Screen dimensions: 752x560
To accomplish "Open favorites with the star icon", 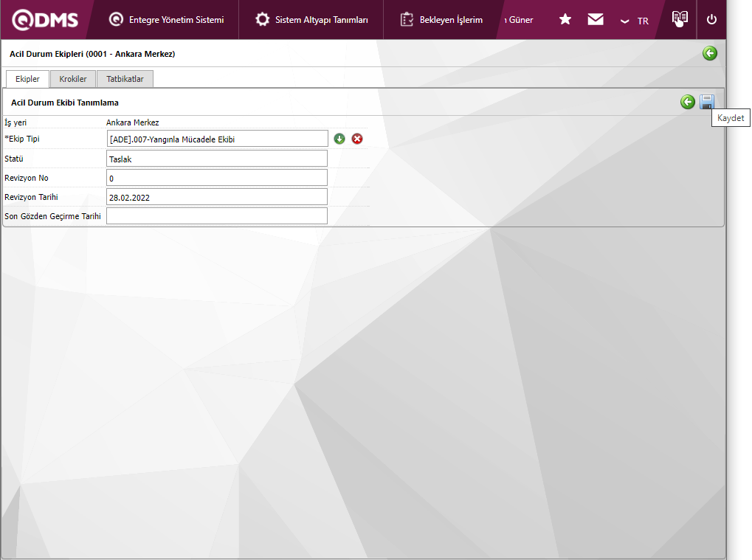I will coord(565,20).
